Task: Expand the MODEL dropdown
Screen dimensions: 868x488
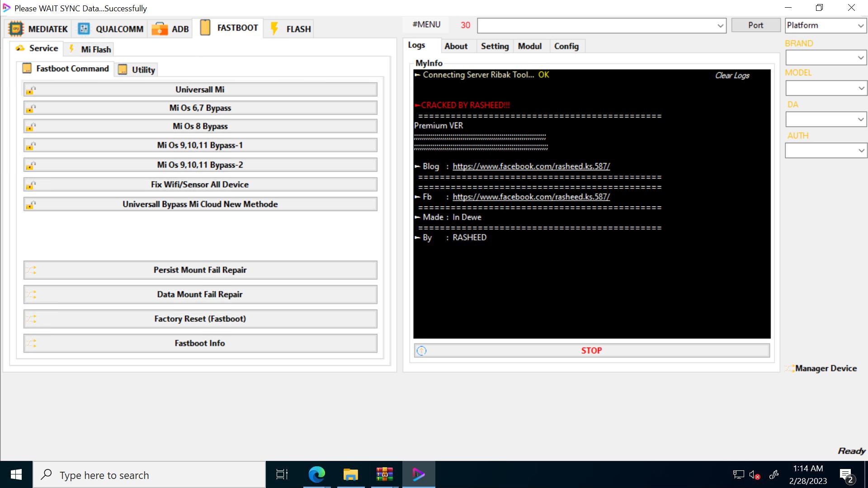Action: click(x=860, y=89)
